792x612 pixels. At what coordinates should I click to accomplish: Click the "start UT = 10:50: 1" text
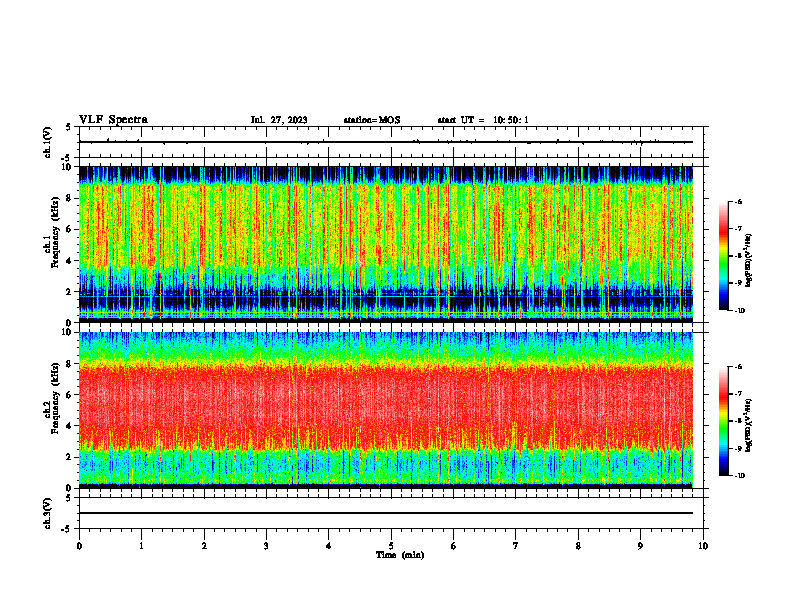coord(483,120)
